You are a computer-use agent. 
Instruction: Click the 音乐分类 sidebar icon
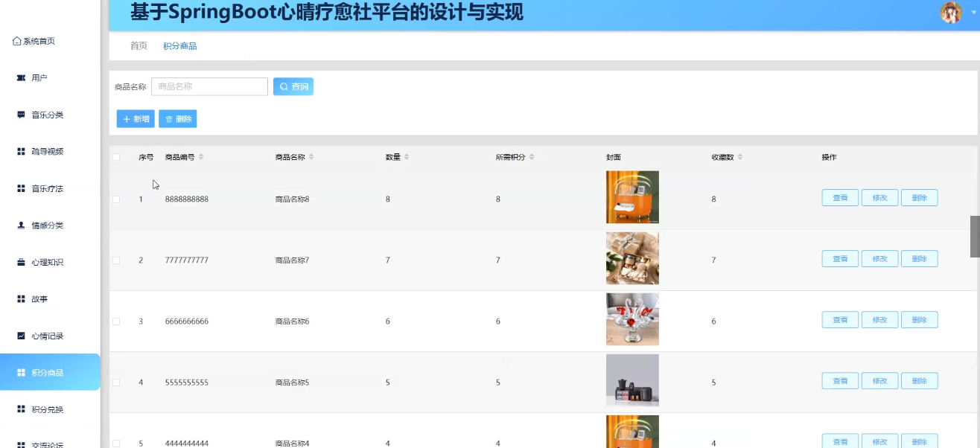pos(22,115)
